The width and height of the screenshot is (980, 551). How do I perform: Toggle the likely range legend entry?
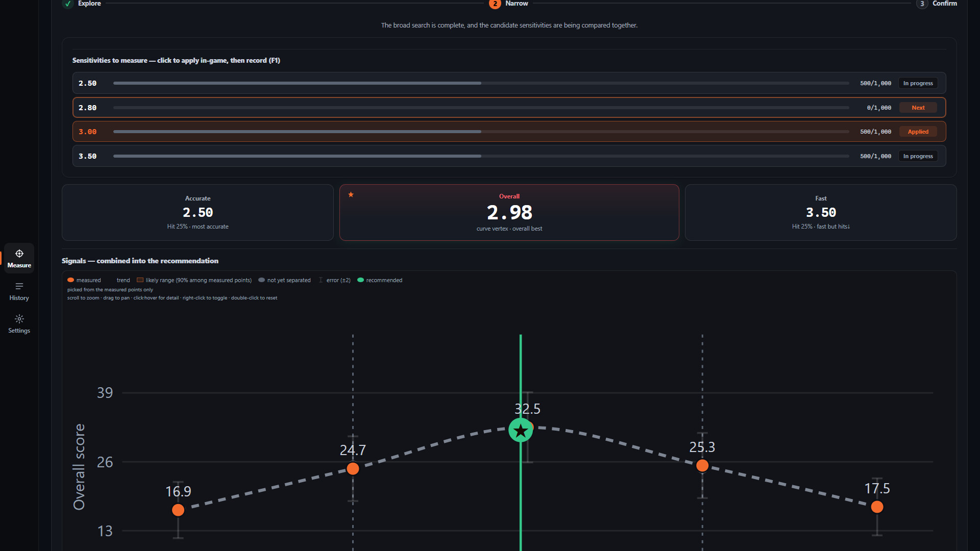(x=194, y=280)
